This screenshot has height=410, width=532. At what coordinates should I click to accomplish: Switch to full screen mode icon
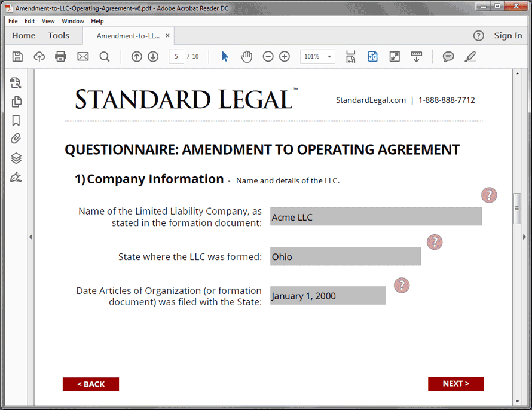[395, 56]
